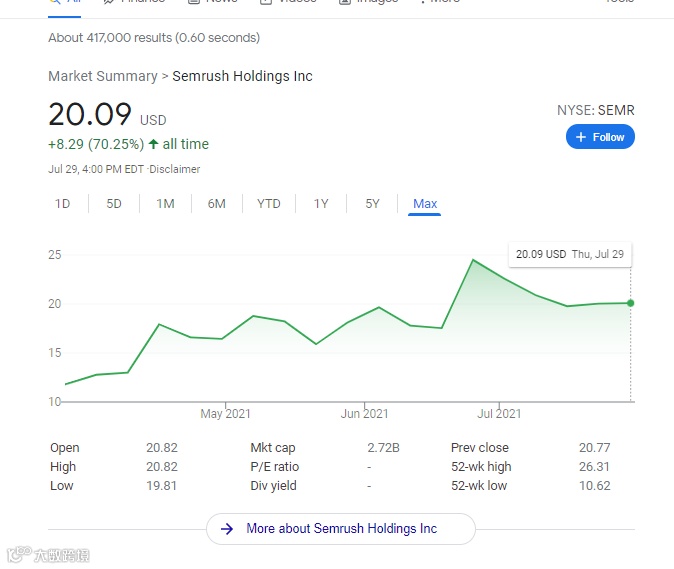Click the Jul 2021 axis label

(499, 414)
